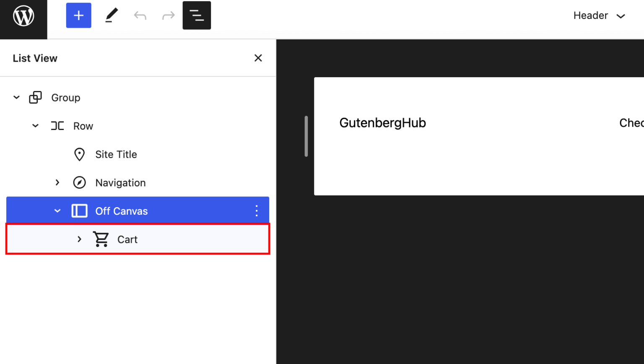Click the Undo arrow

(140, 15)
